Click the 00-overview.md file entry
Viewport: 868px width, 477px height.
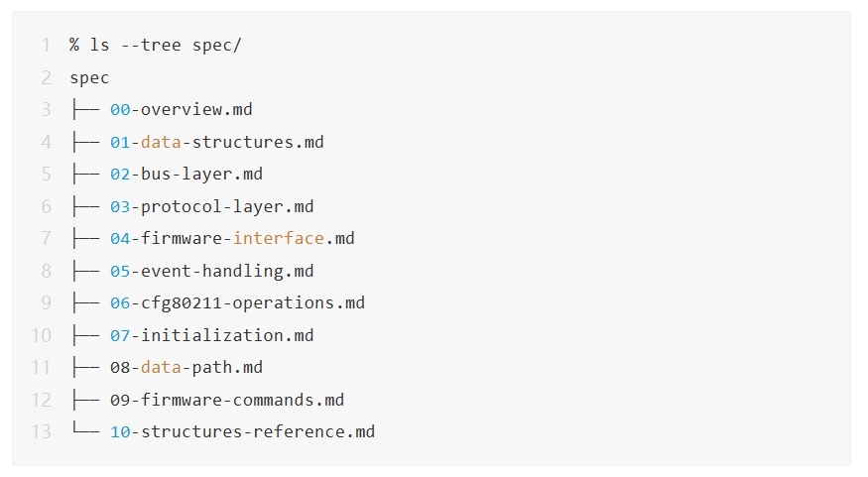[x=182, y=110]
